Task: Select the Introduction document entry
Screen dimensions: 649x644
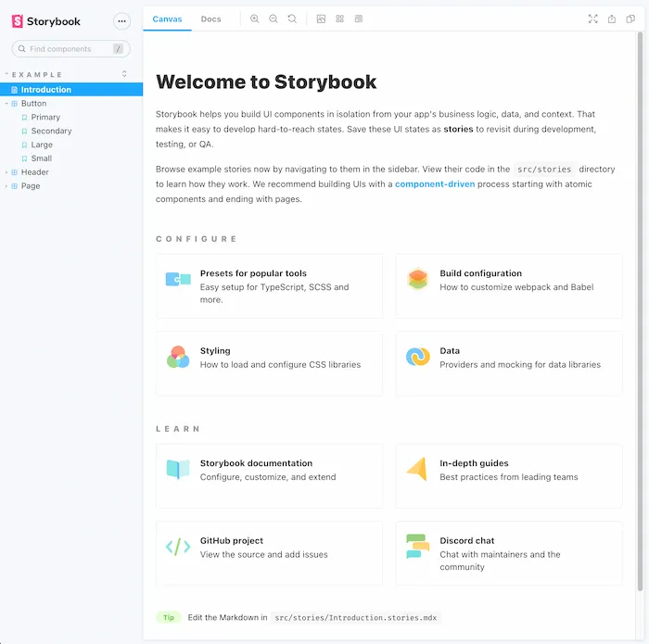Action: (71, 89)
